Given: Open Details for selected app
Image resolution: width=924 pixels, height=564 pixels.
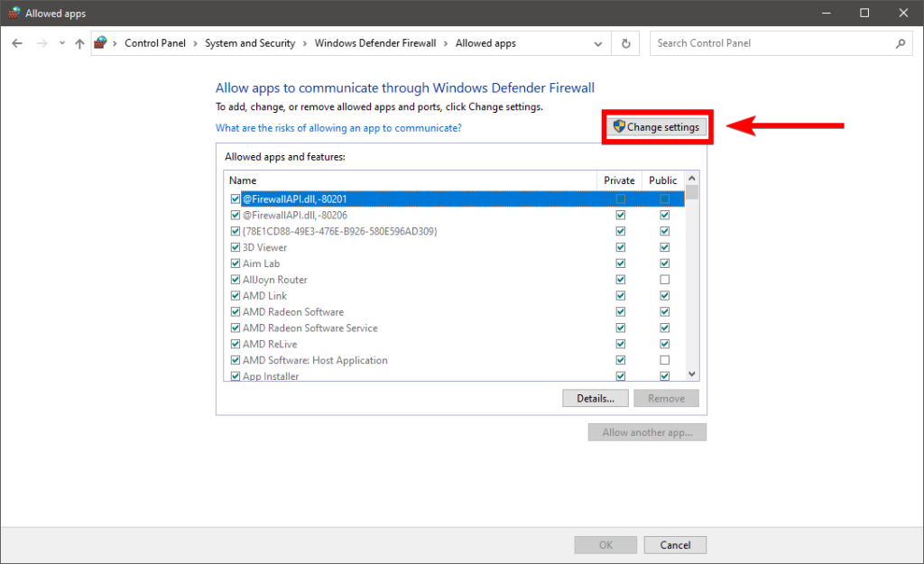Looking at the screenshot, I should click(596, 398).
